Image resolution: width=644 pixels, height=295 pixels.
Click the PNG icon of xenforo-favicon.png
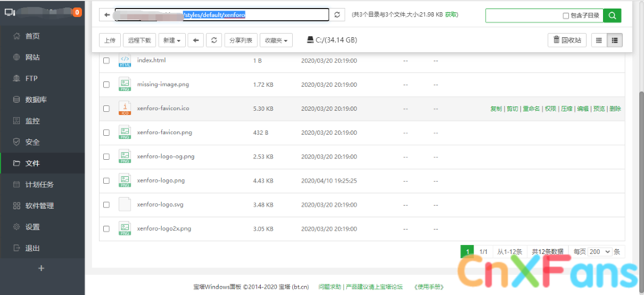pos(125,132)
